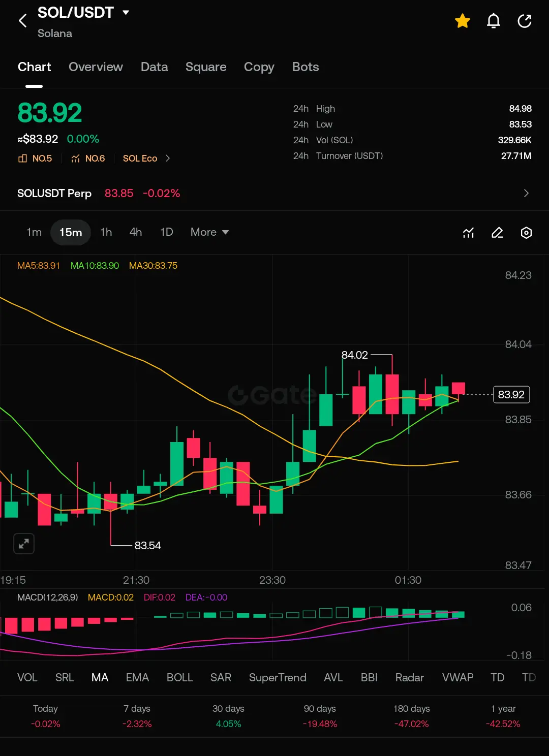Tap the share icon in header

[525, 21]
